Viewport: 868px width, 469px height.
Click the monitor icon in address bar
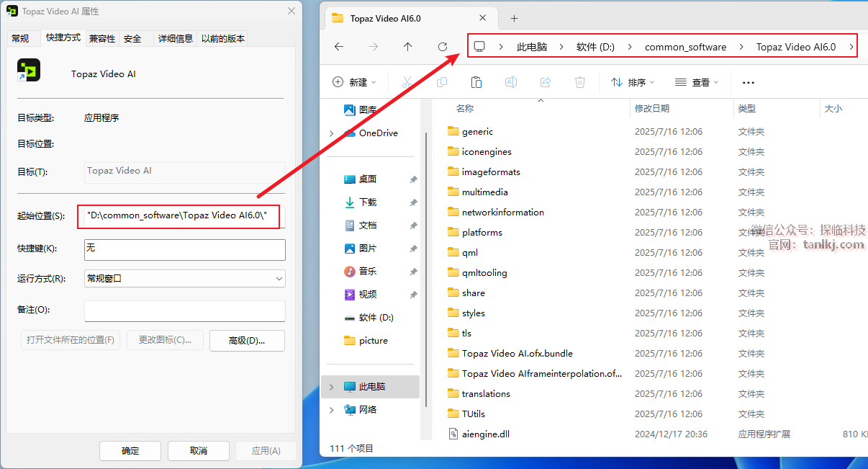click(x=479, y=47)
